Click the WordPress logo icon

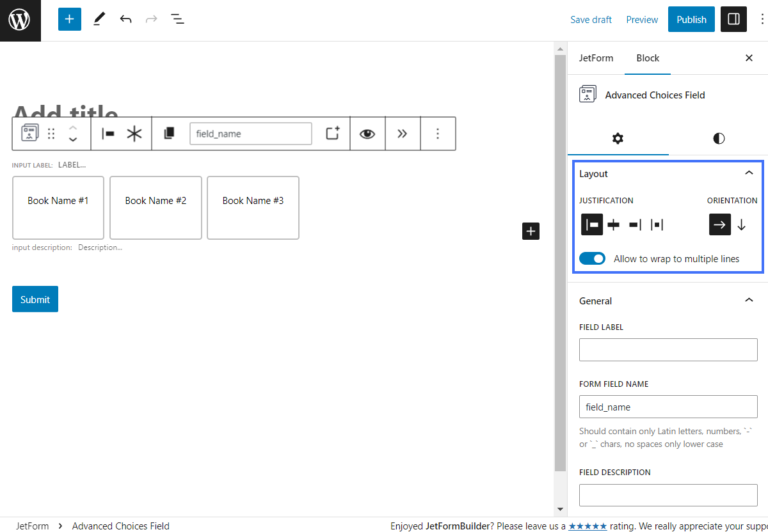(x=20, y=20)
